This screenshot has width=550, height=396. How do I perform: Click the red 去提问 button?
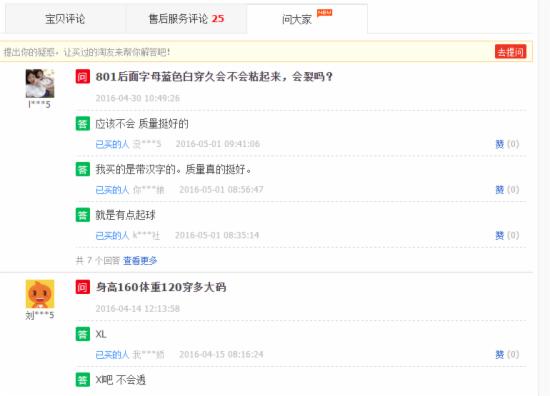(x=510, y=52)
